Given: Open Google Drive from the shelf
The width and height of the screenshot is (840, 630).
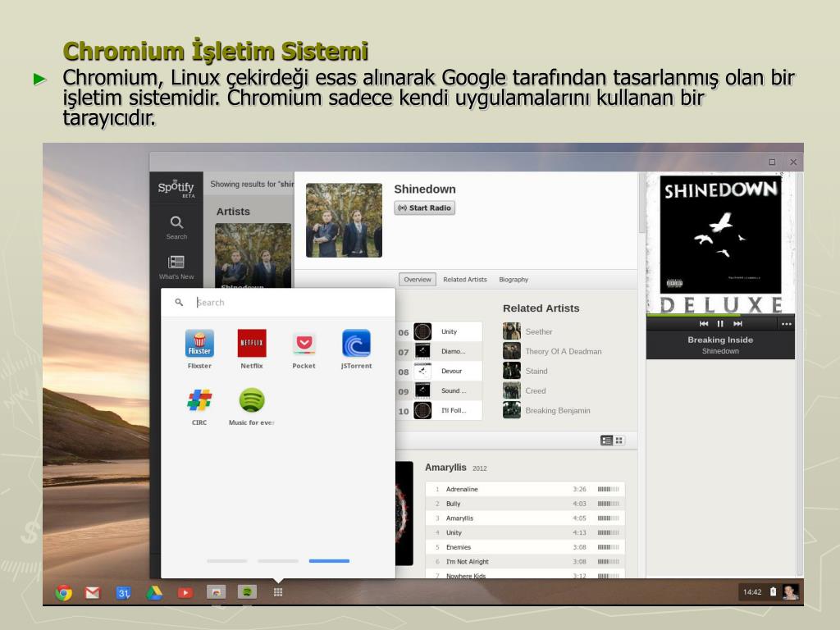Looking at the screenshot, I should tap(153, 592).
